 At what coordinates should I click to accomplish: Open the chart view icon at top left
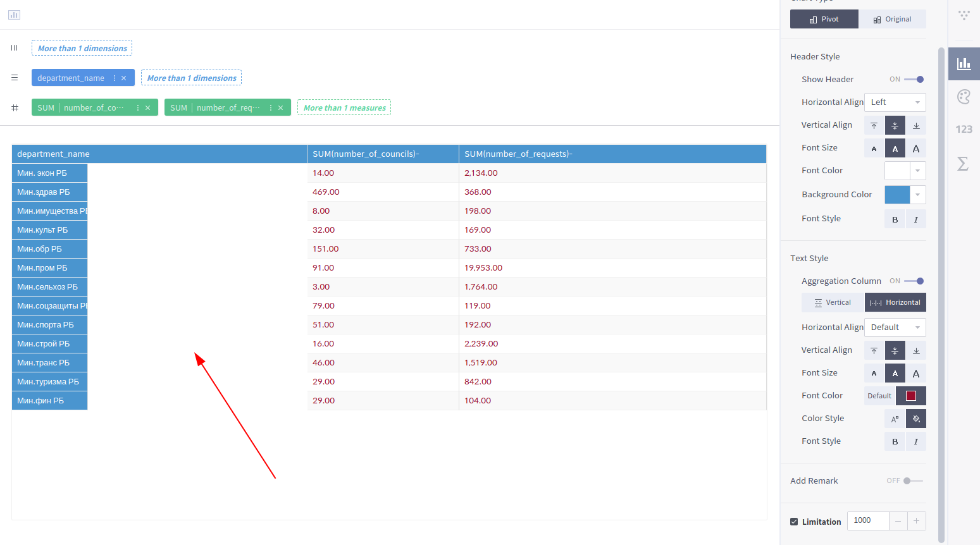pyautogui.click(x=14, y=15)
